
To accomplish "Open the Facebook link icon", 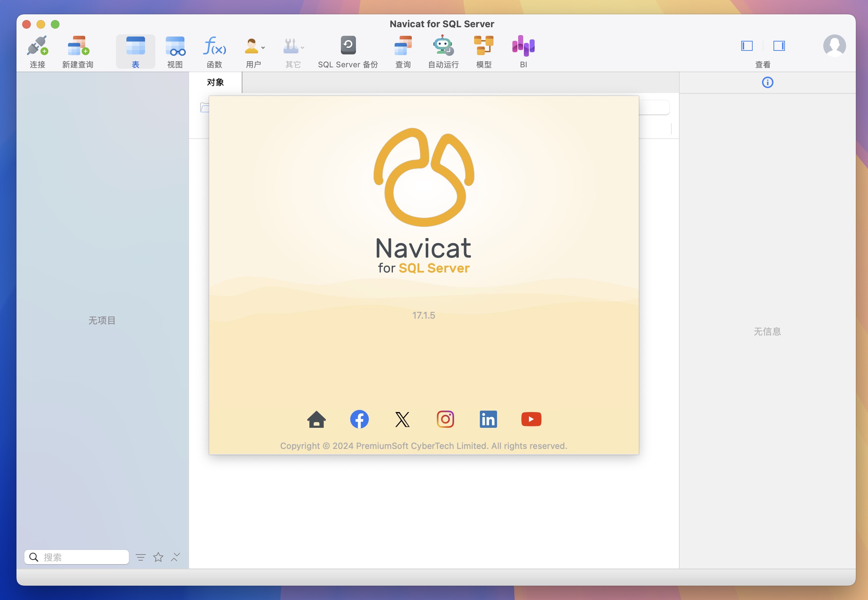I will point(360,419).
